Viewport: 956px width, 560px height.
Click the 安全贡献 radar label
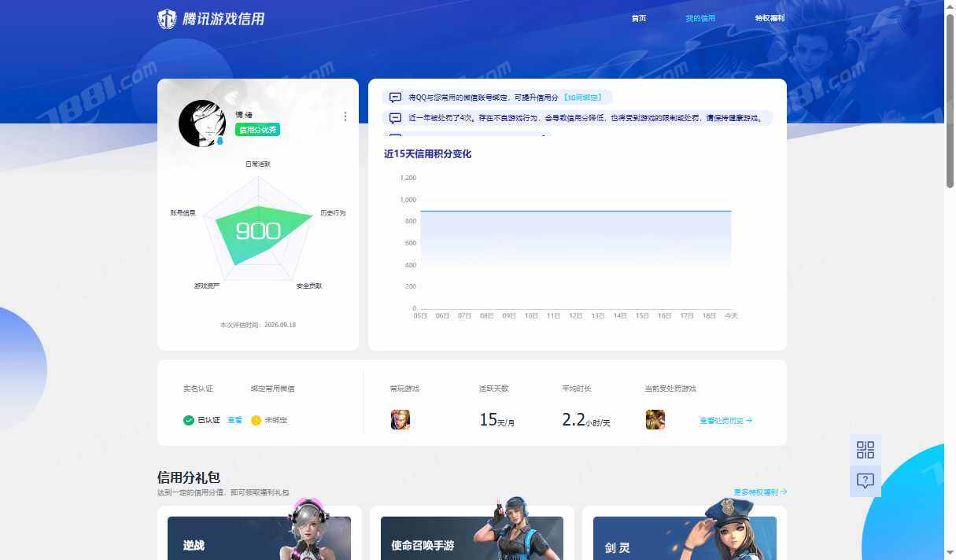(309, 286)
